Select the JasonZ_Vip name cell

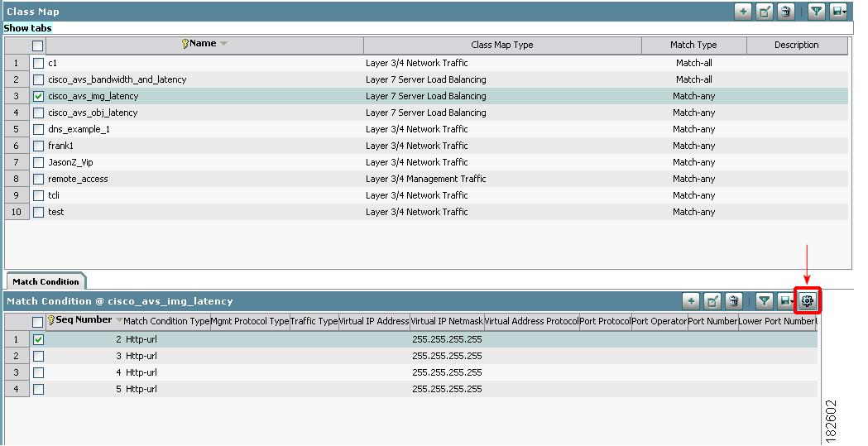(x=70, y=163)
